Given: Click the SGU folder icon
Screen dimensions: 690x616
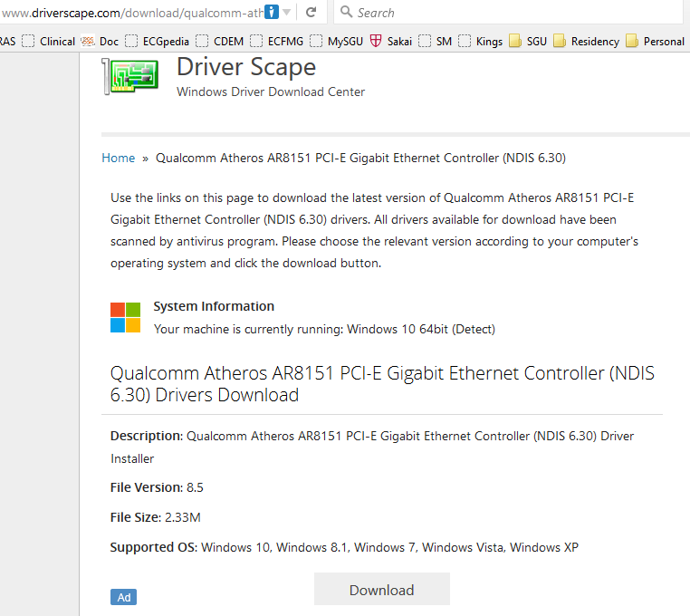Looking at the screenshot, I should (x=515, y=41).
